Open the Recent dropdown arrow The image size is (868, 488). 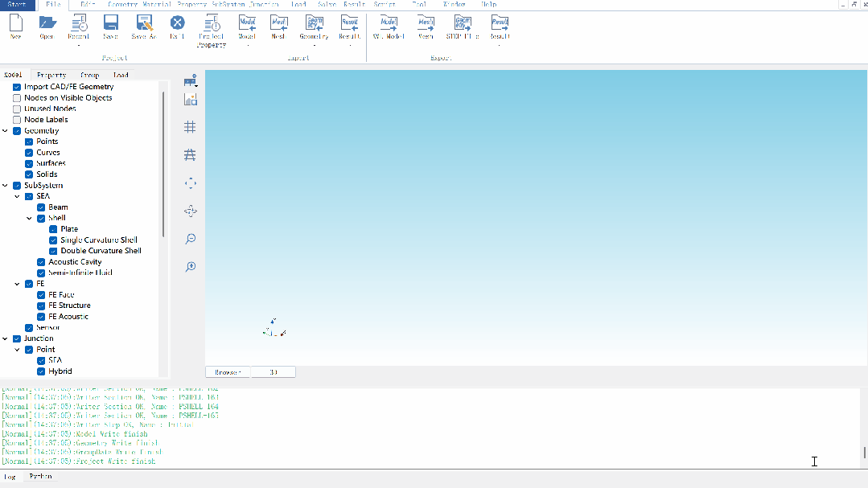coord(79,45)
